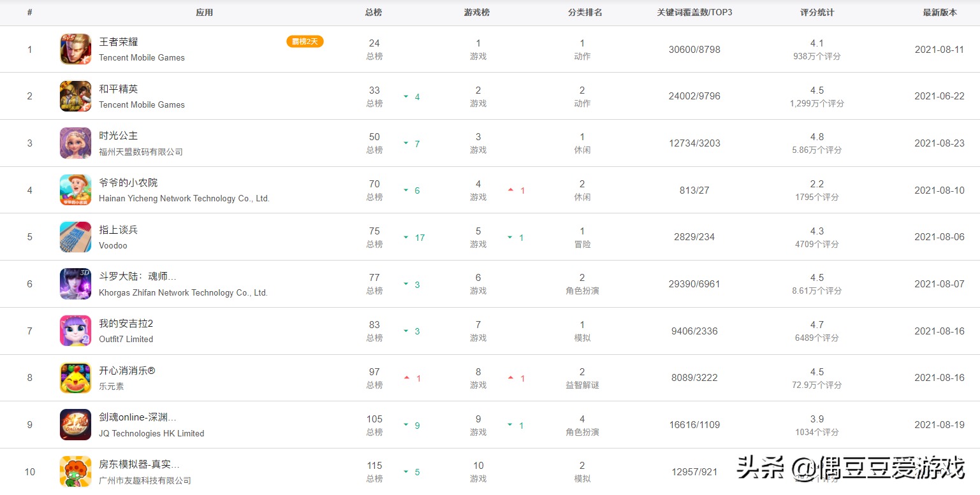This screenshot has height=495, width=980.
Task: Click the 房东模拟器 app icon
Action: point(76,472)
